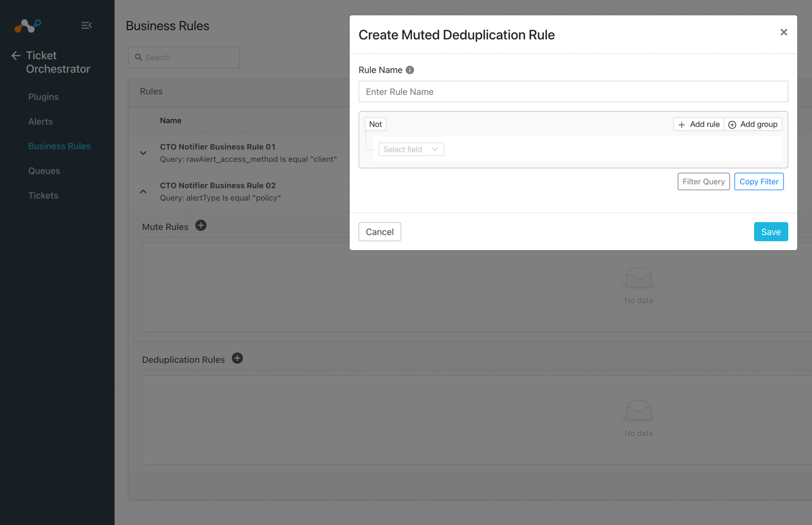
Task: Collapse the sidebar menu icon
Action: pos(86,26)
